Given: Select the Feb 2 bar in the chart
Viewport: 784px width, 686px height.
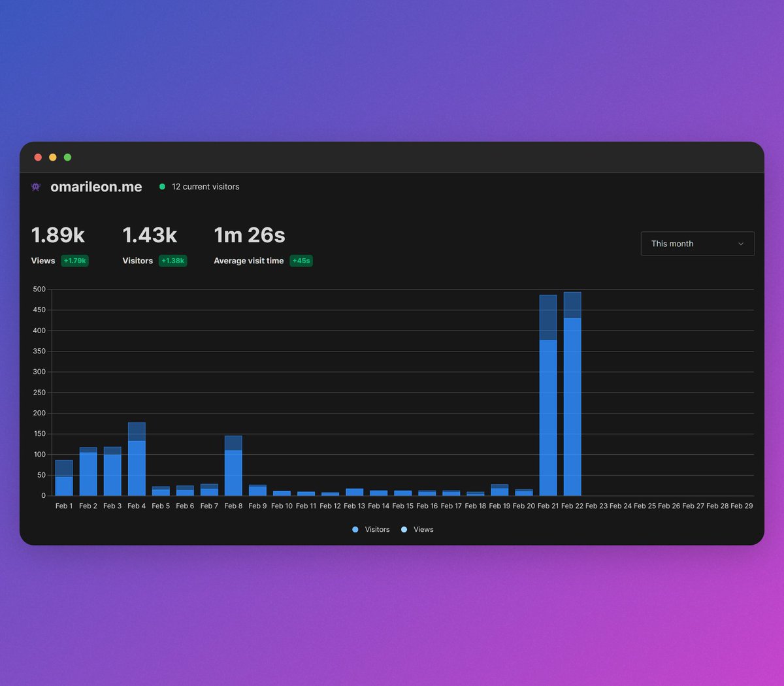Looking at the screenshot, I should (x=88, y=472).
